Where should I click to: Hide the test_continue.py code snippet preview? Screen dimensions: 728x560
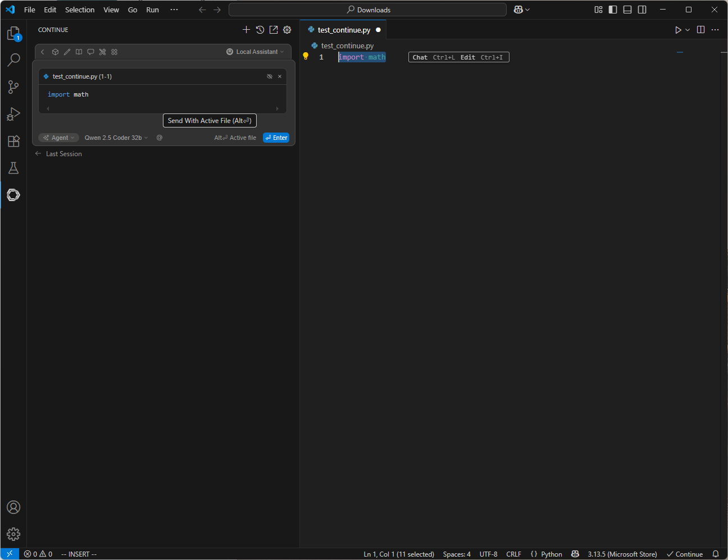(x=270, y=76)
